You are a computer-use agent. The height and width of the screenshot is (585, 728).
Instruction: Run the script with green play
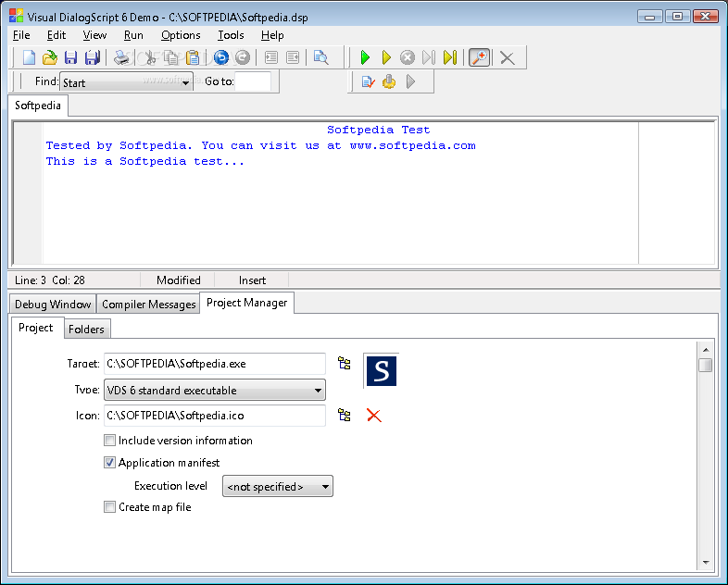coord(365,57)
